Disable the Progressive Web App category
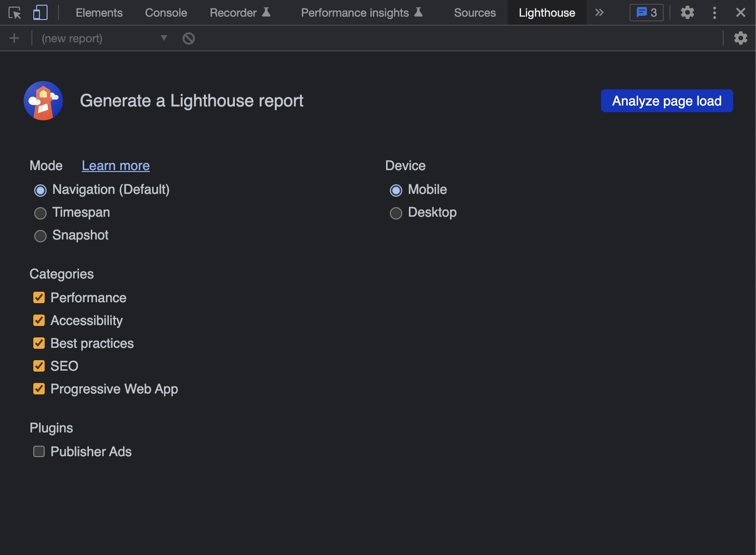The height and width of the screenshot is (555, 756). (39, 389)
